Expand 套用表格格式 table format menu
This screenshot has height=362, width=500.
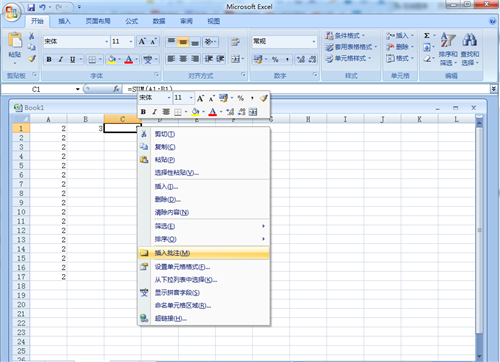(x=351, y=47)
